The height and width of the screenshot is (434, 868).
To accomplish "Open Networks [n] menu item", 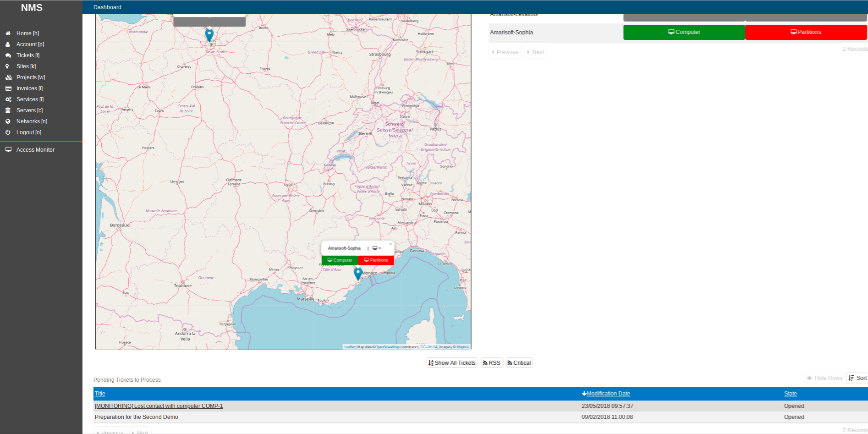I will [x=32, y=121].
